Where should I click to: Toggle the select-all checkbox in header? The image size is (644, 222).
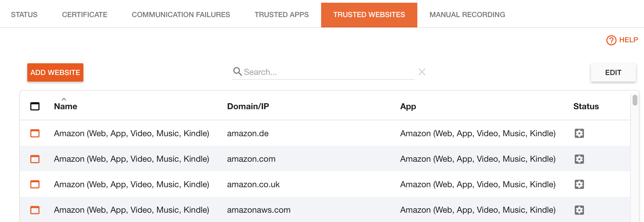(x=35, y=106)
